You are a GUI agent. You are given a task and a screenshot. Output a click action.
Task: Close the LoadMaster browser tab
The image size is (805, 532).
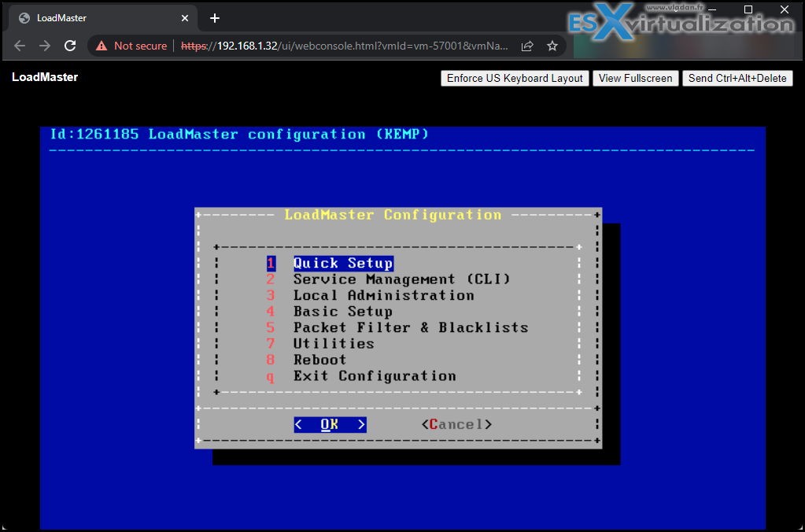point(185,18)
